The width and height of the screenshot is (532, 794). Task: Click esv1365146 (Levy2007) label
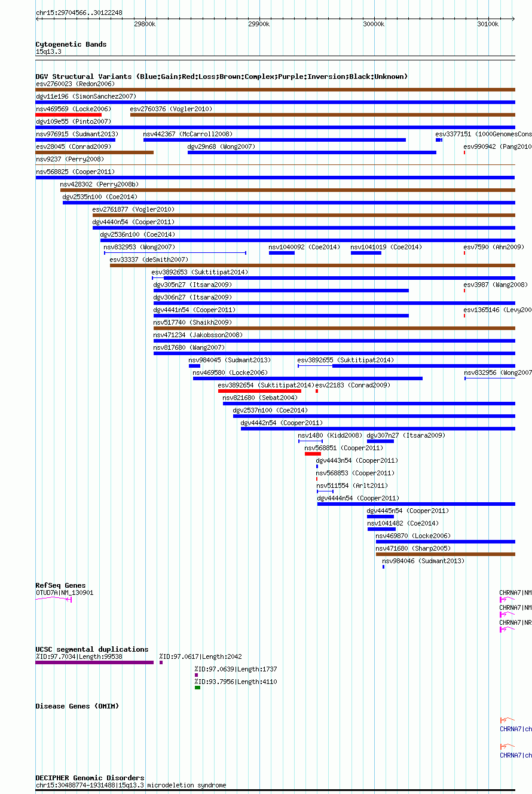497,310
